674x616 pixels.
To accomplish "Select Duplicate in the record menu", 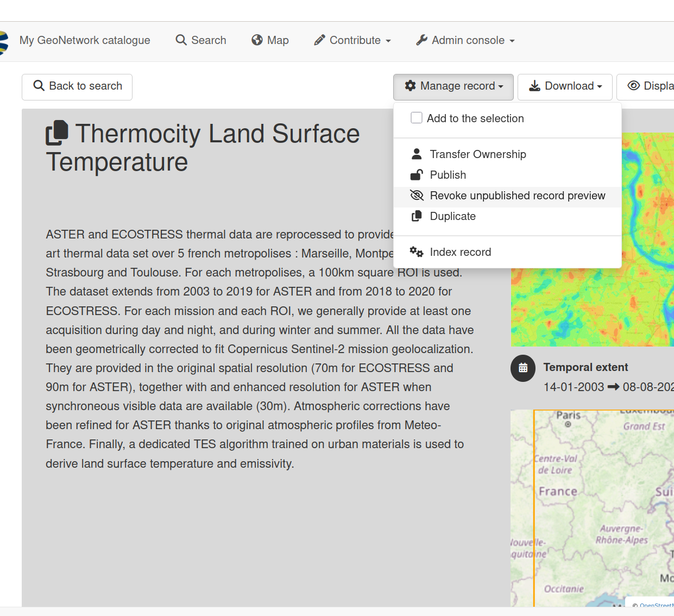I will 452,216.
